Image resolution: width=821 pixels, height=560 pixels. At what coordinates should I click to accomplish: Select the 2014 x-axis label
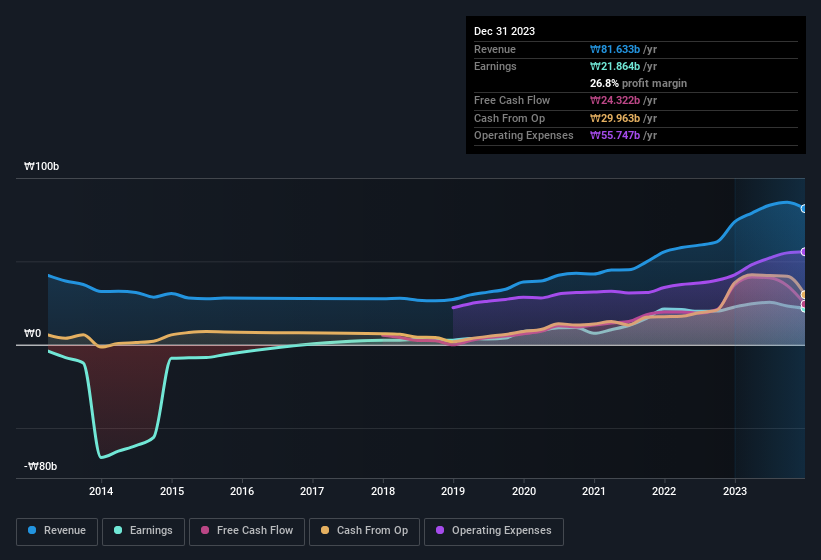coord(101,491)
